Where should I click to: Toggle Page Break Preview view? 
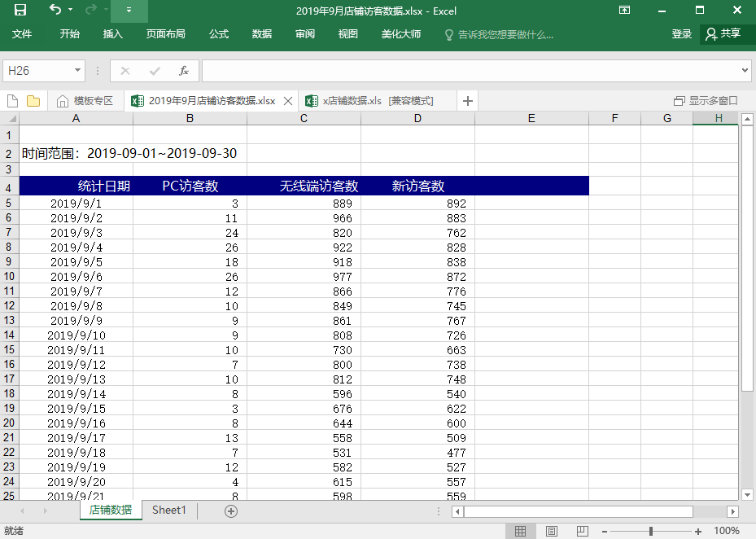coord(581,531)
